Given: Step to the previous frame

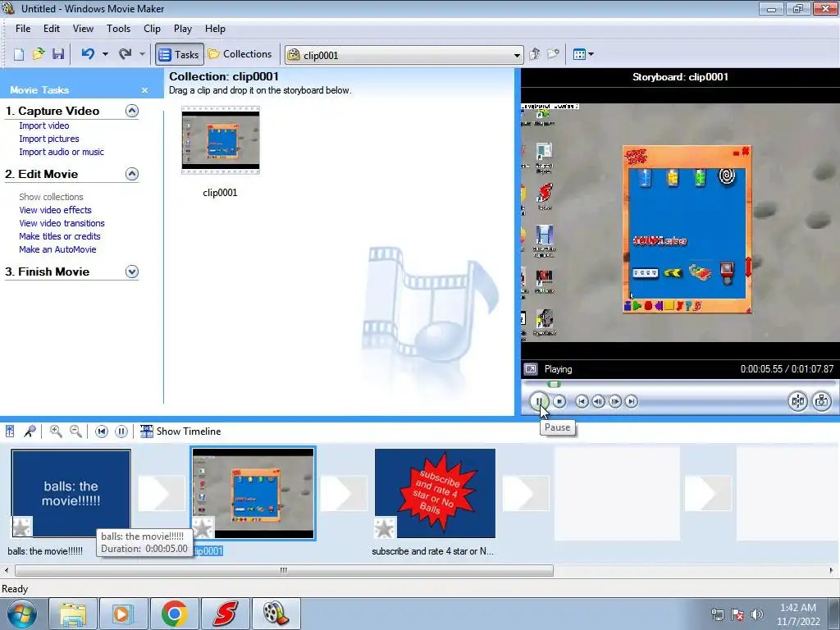Looking at the screenshot, I should 598,401.
